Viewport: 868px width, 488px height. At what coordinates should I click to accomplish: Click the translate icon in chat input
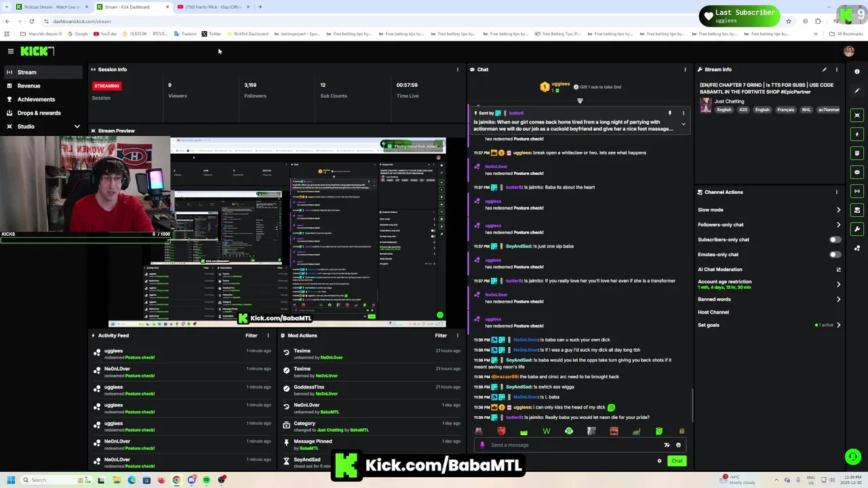(667, 445)
